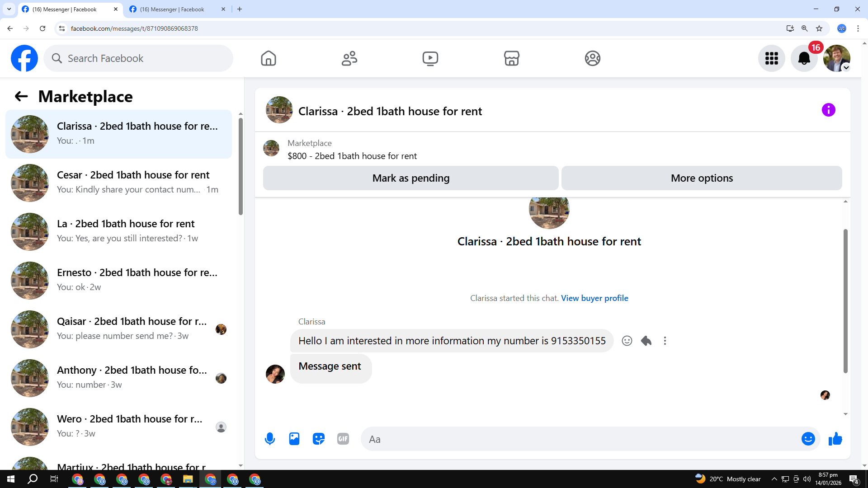Open the View buyer profile link
Viewport: 868px width, 488px height.
[594, 298]
